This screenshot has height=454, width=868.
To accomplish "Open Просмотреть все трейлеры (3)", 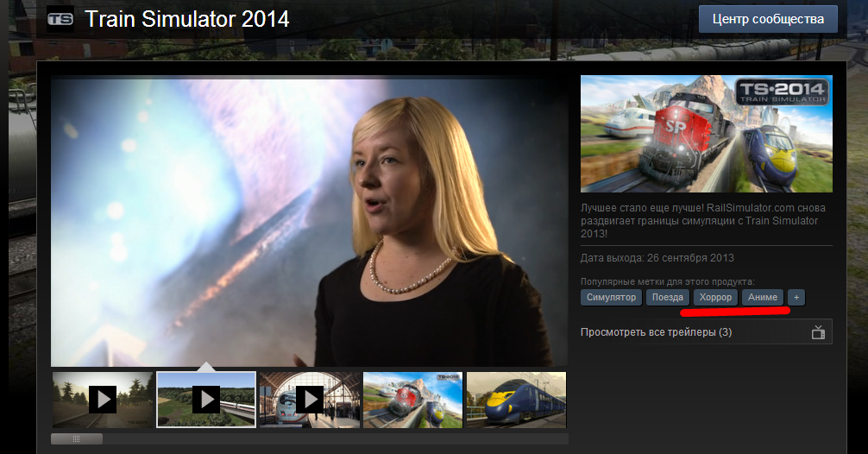I will coord(706,332).
